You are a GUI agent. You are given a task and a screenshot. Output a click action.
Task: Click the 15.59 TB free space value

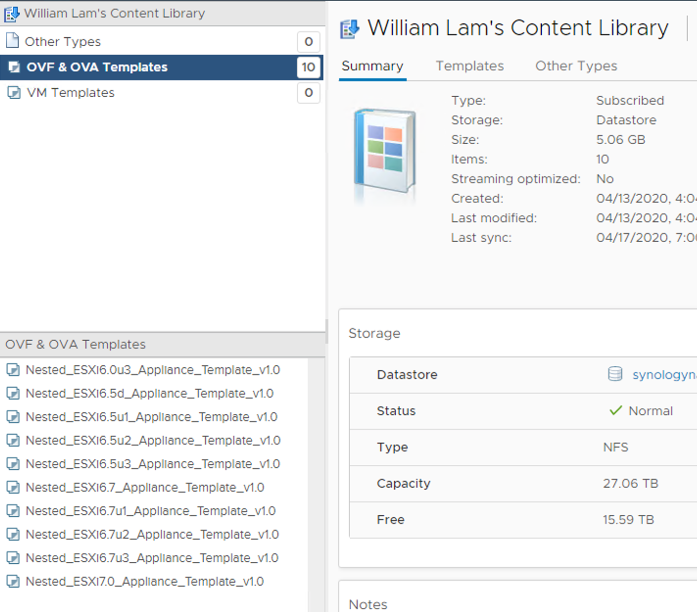pos(628,520)
